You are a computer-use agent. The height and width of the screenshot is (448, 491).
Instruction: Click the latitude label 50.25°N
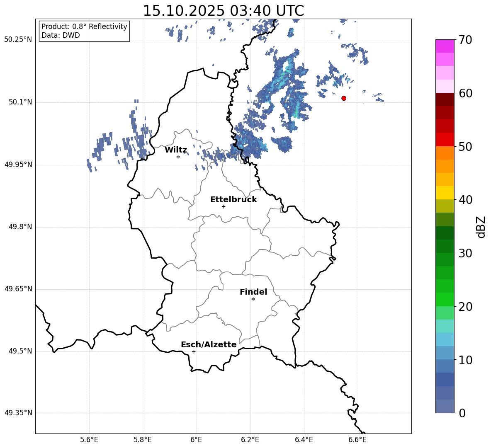point(18,40)
